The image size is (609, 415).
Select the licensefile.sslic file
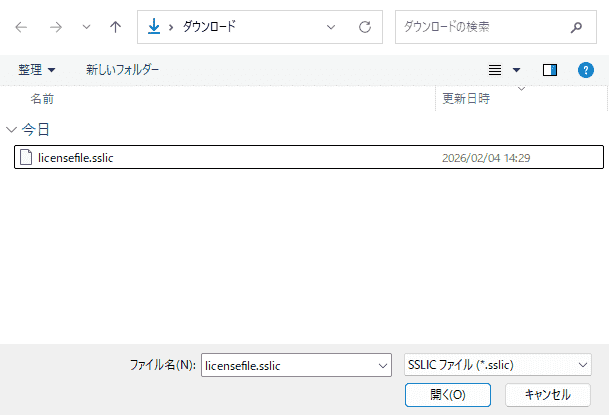tap(75, 157)
